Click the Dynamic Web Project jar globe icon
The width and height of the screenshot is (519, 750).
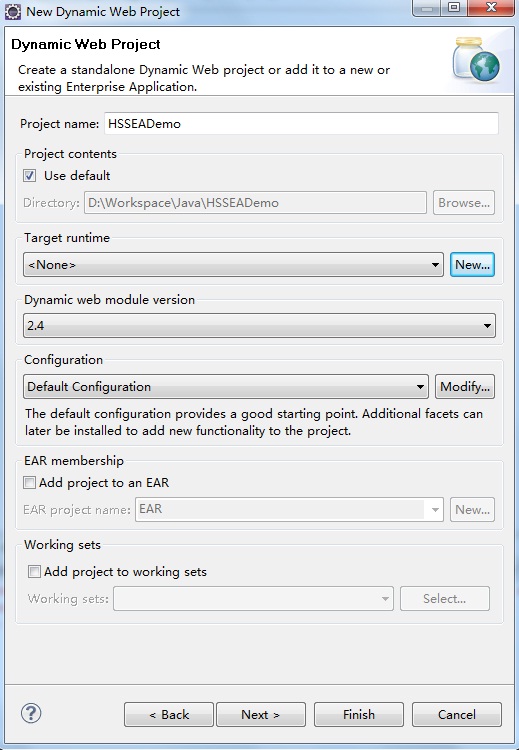476,59
